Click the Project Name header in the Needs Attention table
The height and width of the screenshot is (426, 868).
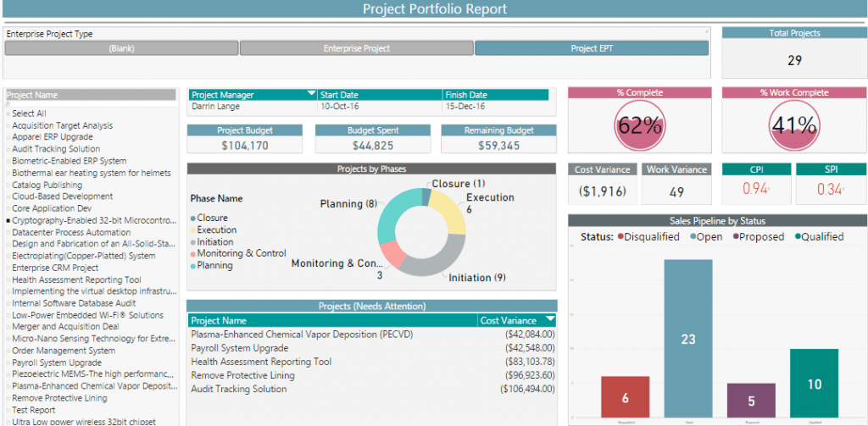[332, 320]
